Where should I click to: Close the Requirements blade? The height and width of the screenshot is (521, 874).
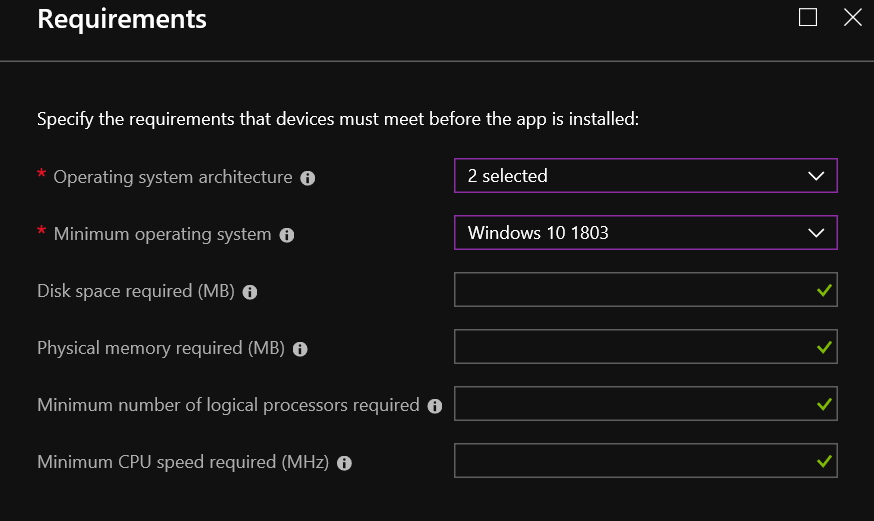853,17
